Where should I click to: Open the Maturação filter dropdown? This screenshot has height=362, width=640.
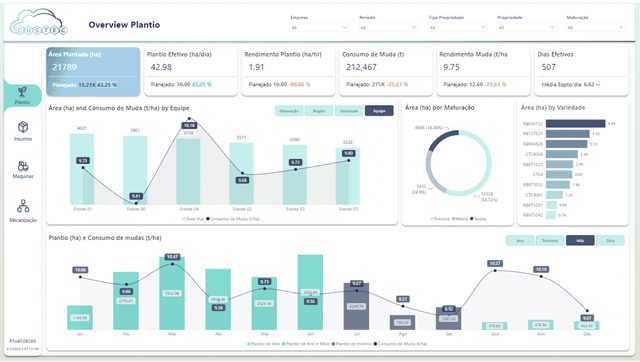[596, 27]
